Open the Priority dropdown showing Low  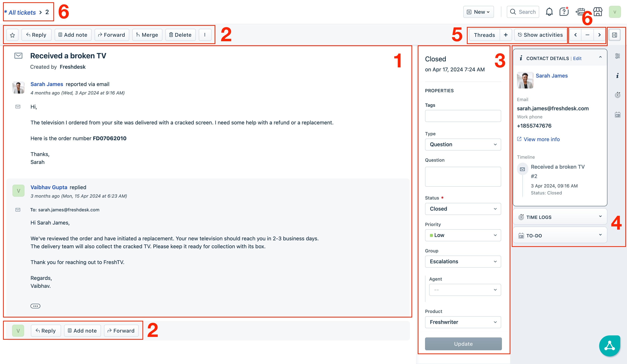pos(463,235)
